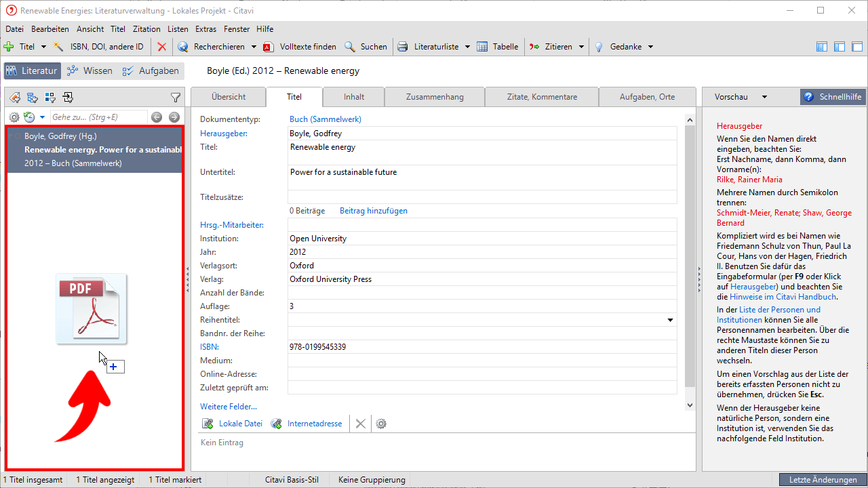Click the form scrollbar down arrow
This screenshot has width=868, height=488.
point(690,405)
